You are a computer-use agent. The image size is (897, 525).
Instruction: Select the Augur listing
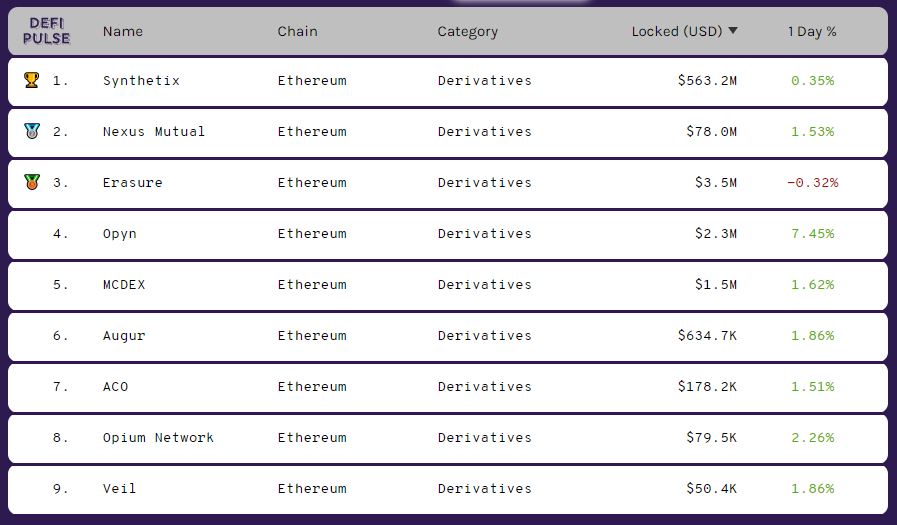click(448, 336)
